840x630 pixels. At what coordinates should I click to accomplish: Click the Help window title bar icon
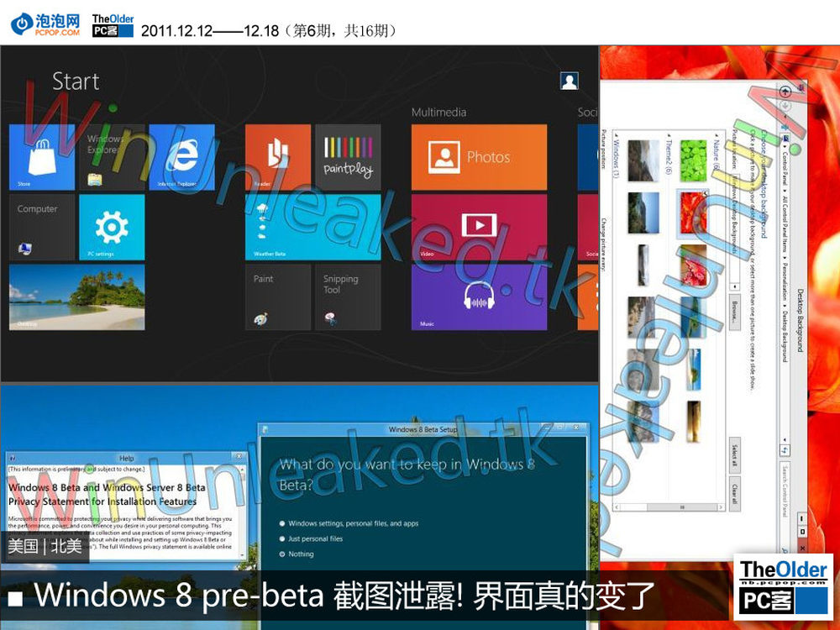(x=13, y=458)
